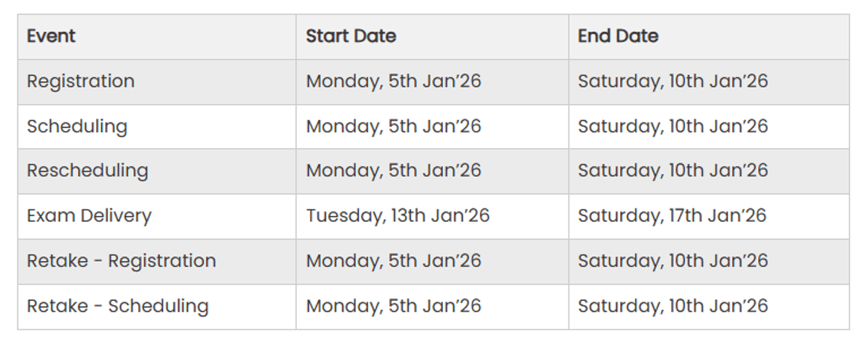Click Exam Delivery end date Saturday, 17th Jan'26

pos(672,216)
